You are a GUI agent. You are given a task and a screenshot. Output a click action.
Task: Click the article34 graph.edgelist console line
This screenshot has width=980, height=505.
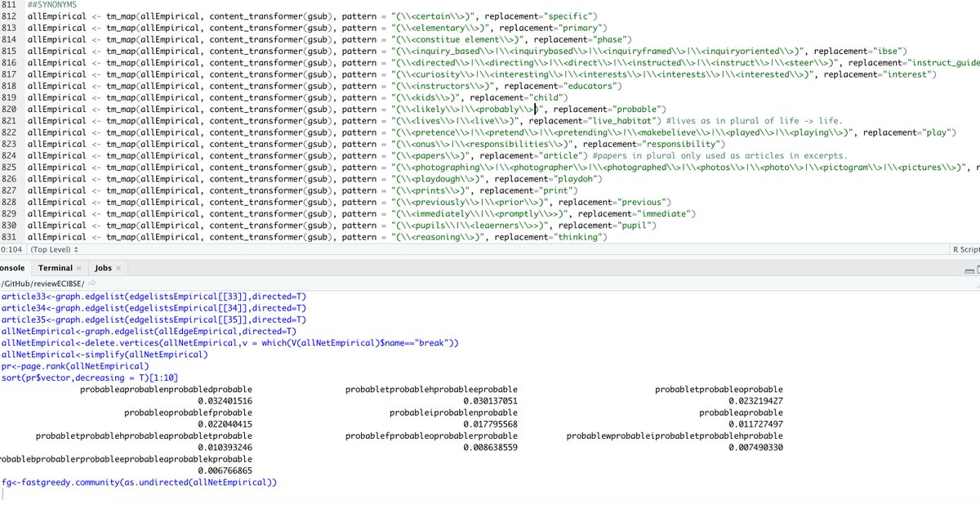pyautogui.click(x=154, y=308)
